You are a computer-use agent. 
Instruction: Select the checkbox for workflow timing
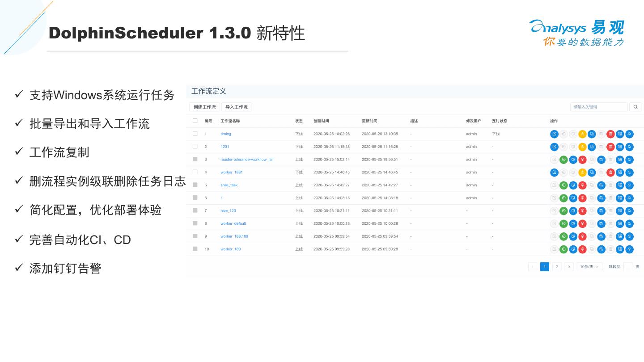click(195, 134)
